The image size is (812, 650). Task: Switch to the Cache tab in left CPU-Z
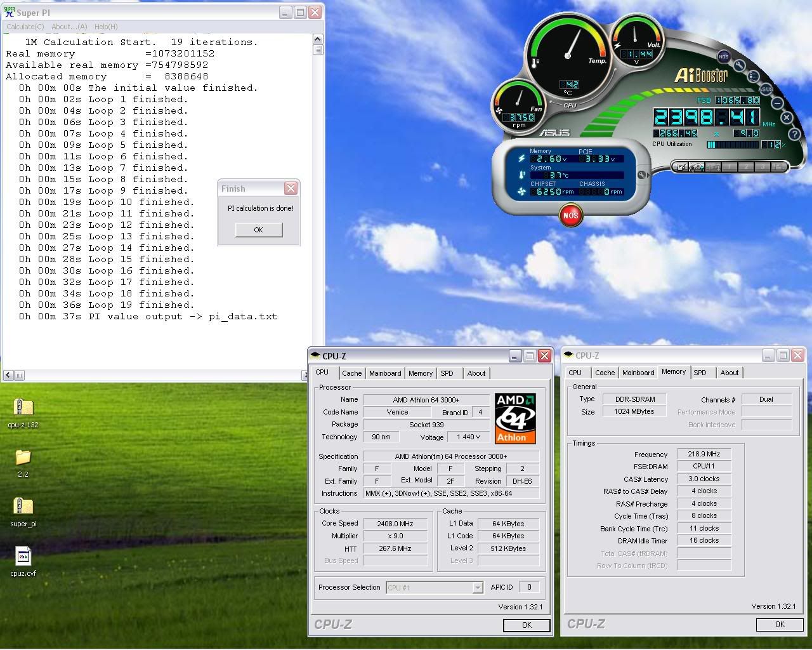[x=351, y=373]
